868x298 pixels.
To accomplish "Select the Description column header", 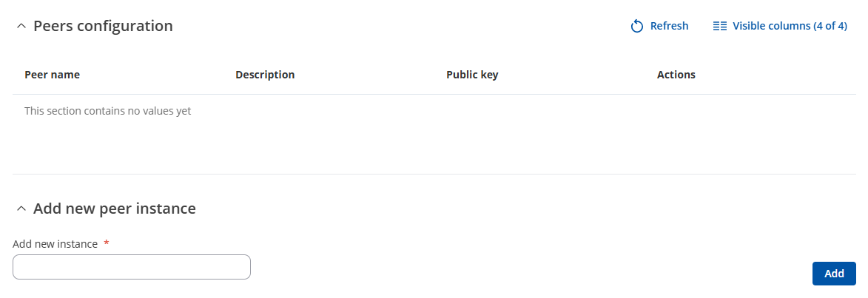I will click(x=265, y=75).
